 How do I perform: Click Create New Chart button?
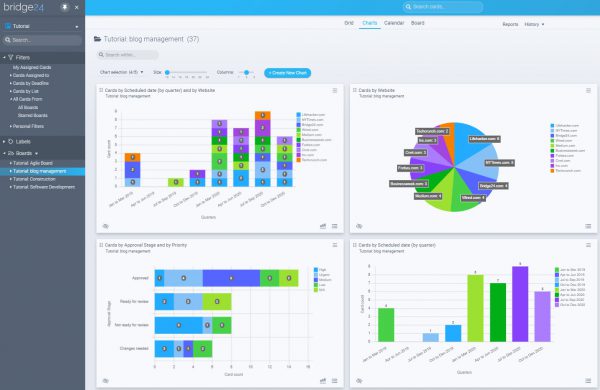pyautogui.click(x=287, y=73)
